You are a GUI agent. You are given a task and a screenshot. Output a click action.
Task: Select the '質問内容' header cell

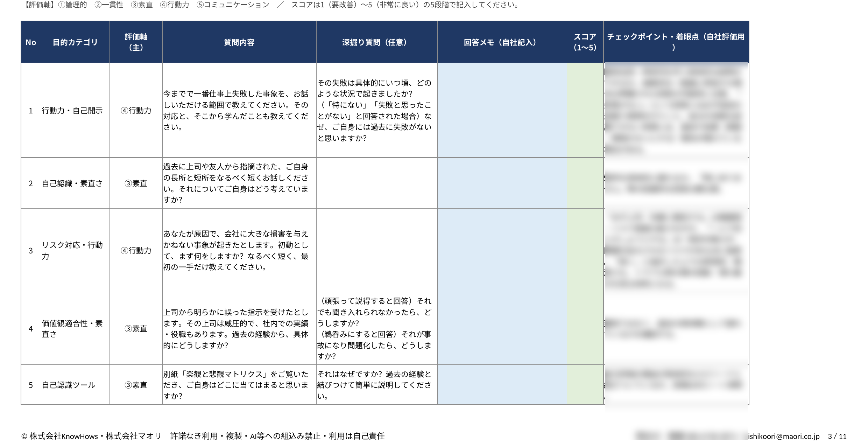click(x=239, y=42)
